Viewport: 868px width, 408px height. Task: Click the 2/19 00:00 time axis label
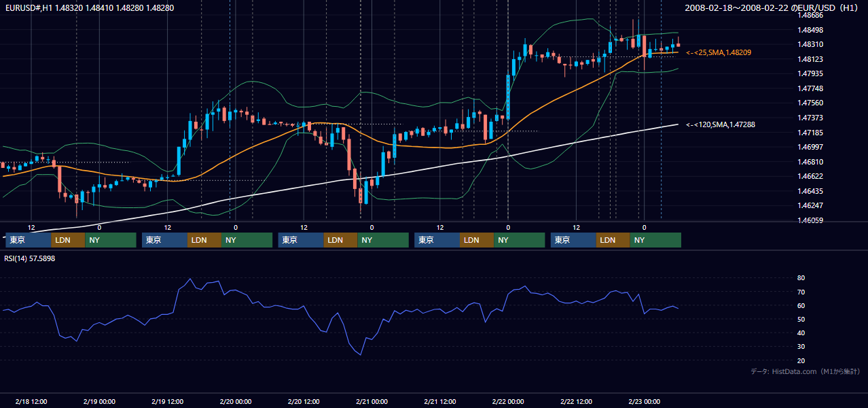(99, 401)
